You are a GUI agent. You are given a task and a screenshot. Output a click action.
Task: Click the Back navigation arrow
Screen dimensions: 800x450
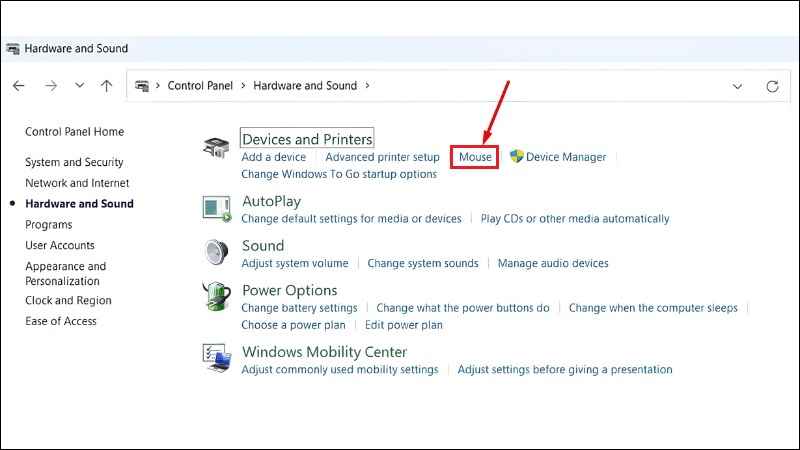tap(19, 86)
